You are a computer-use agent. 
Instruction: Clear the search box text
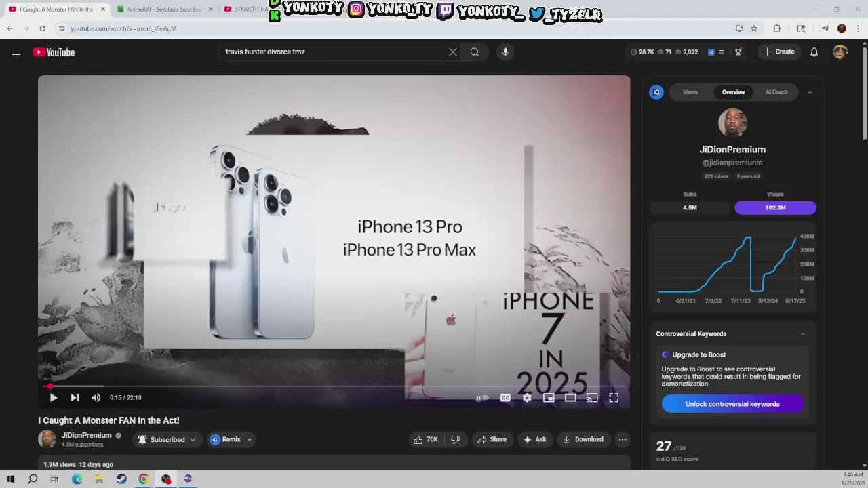tap(453, 52)
